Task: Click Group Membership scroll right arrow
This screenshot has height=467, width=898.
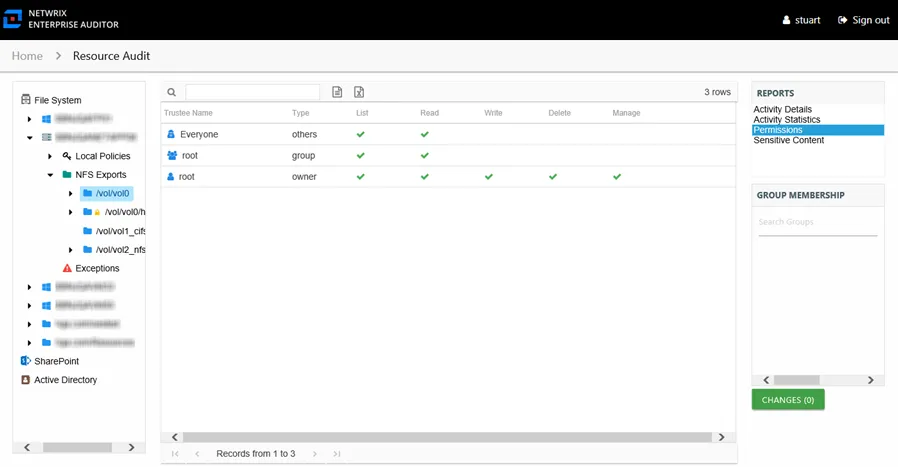Action: click(871, 380)
